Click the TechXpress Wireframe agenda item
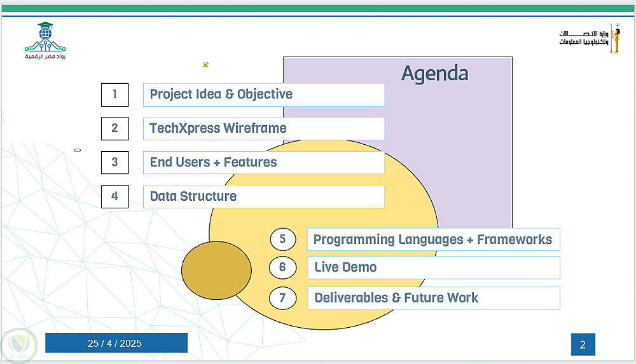636x364 pixels. (263, 128)
